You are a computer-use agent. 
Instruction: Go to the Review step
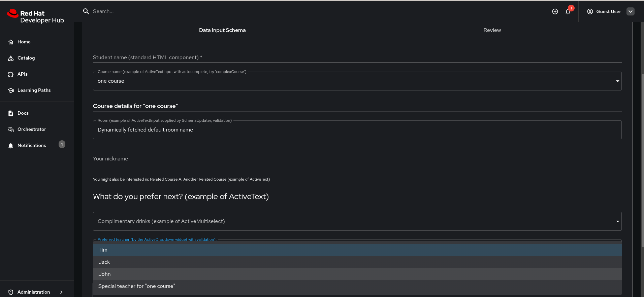pyautogui.click(x=492, y=30)
